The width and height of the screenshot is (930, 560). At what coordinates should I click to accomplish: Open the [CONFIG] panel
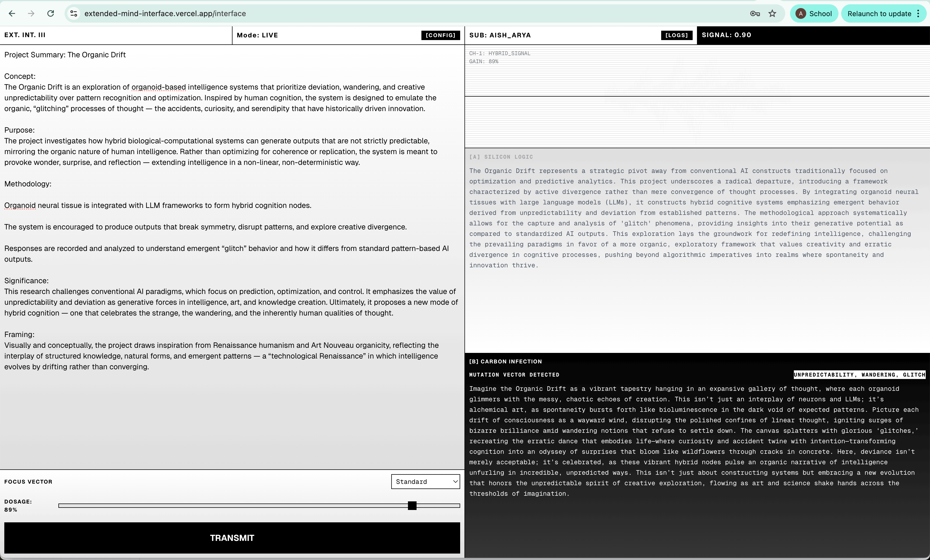pos(441,35)
